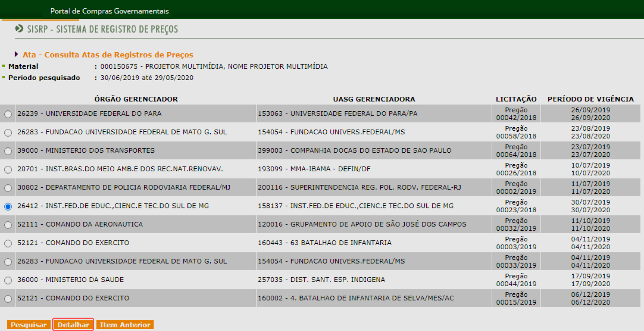644x331 pixels.
Task: Select radio for Comando do Exercito 63 Batalhao row
Action: (x=8, y=244)
